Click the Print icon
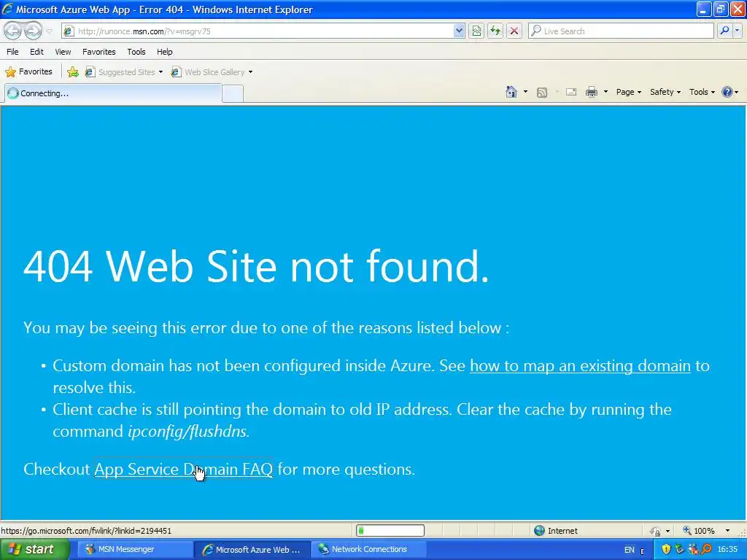Screen dimensions: 747x560 [591, 92]
